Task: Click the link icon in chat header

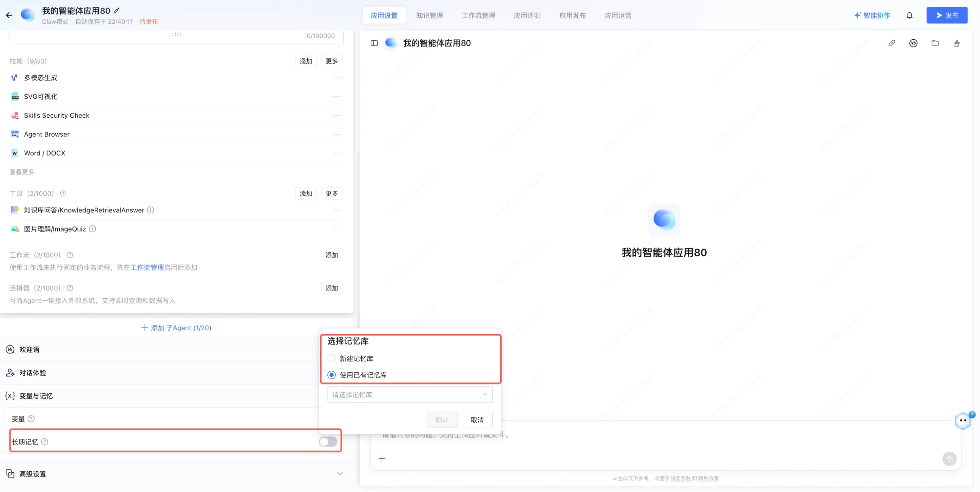Action: point(892,43)
